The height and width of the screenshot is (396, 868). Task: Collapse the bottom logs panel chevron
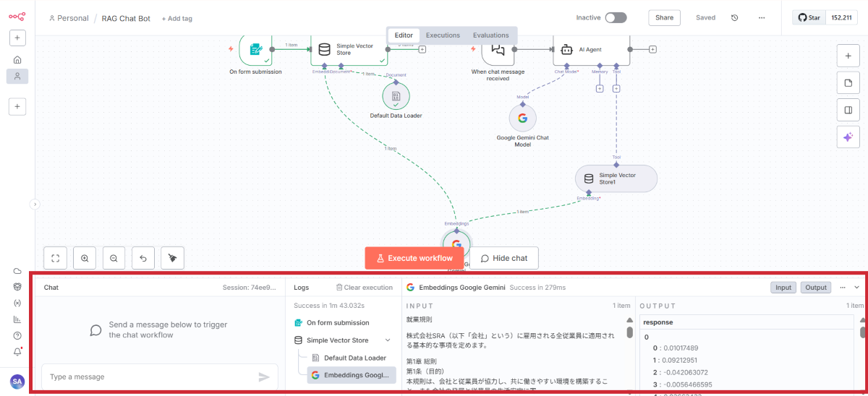point(857,288)
